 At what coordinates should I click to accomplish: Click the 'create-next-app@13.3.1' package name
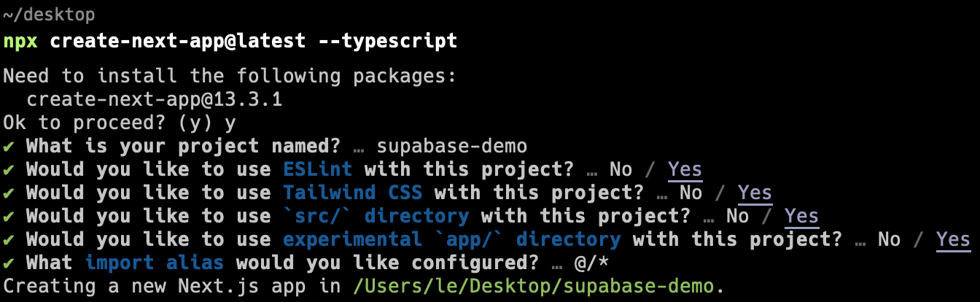click(x=154, y=99)
